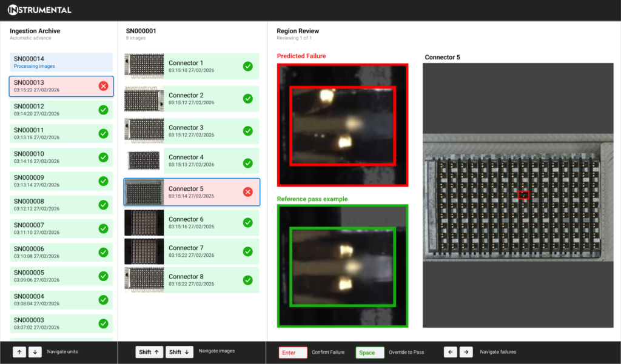Click the pass icon next to SN000003

tap(104, 323)
